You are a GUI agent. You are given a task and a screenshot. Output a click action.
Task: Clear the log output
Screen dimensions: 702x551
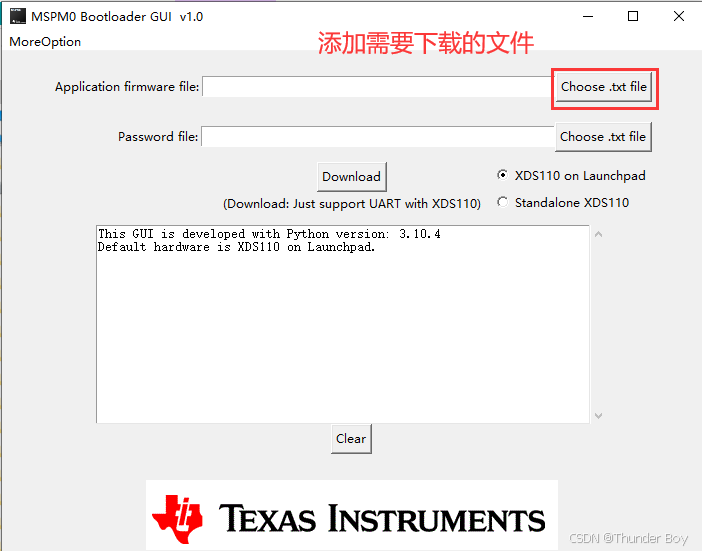pyautogui.click(x=351, y=439)
